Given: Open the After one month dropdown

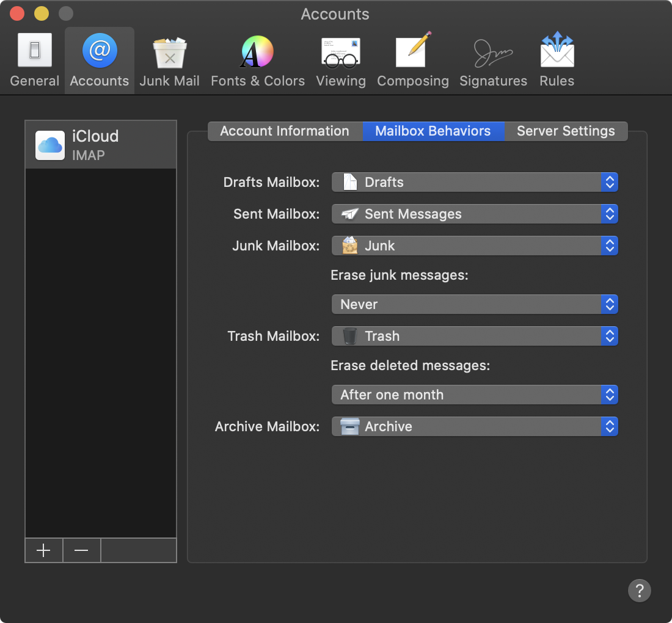Looking at the screenshot, I should click(x=475, y=395).
